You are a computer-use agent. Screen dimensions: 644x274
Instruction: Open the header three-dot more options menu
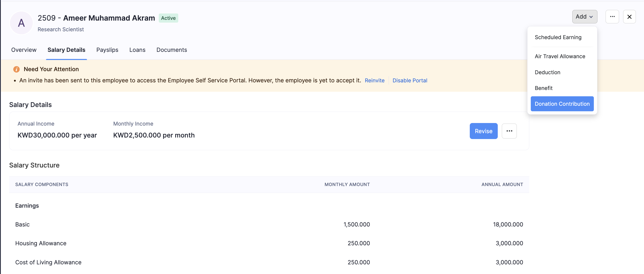612,17
